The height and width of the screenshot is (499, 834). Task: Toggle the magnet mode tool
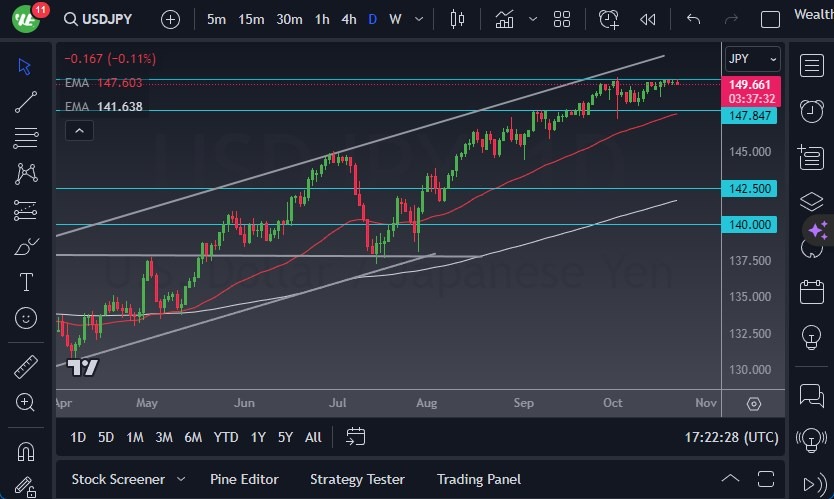tap(26, 451)
